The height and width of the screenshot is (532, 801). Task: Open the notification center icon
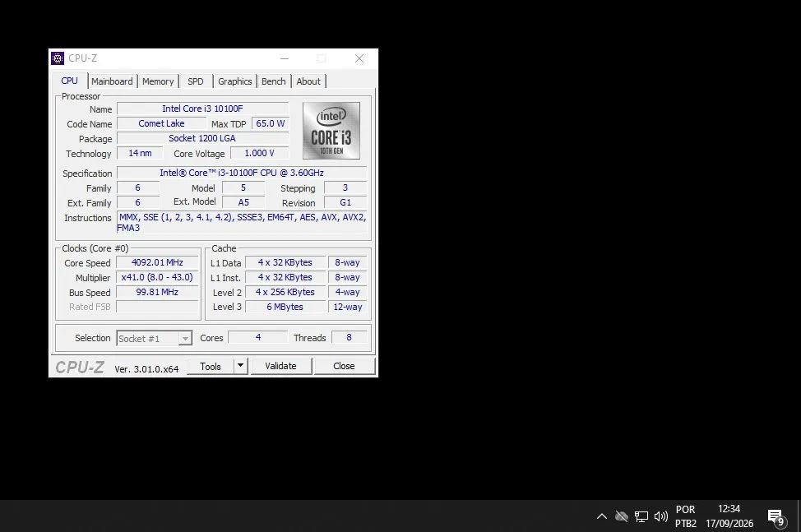click(776, 517)
